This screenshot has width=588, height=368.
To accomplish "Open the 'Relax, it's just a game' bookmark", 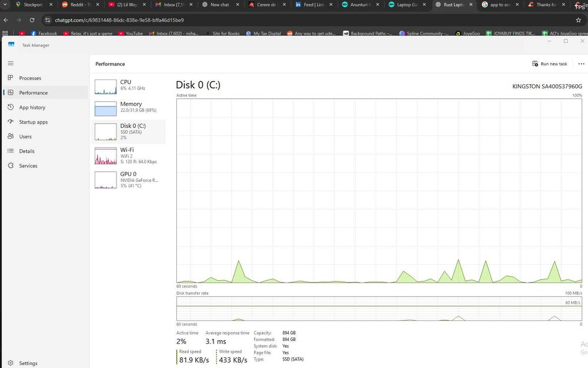I will click(88, 34).
